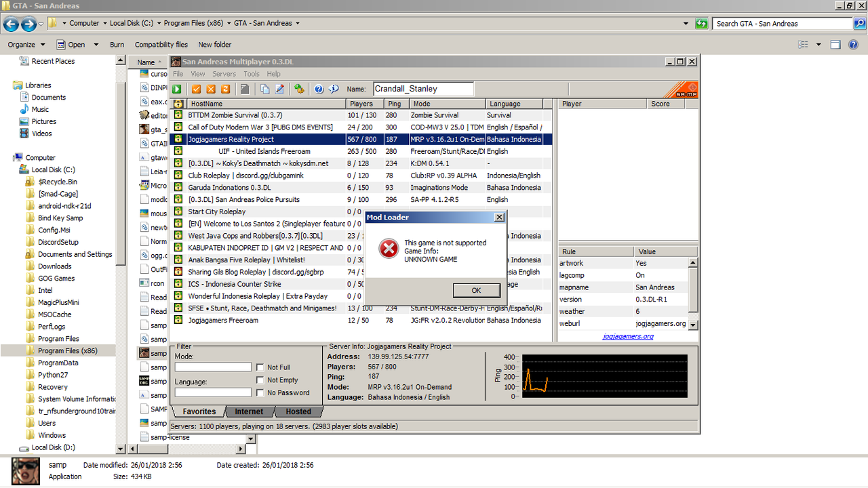The width and height of the screenshot is (868, 488).
Task: Open the recent pages dropdown beside Forward arrow
Action: pyautogui.click(x=41, y=24)
